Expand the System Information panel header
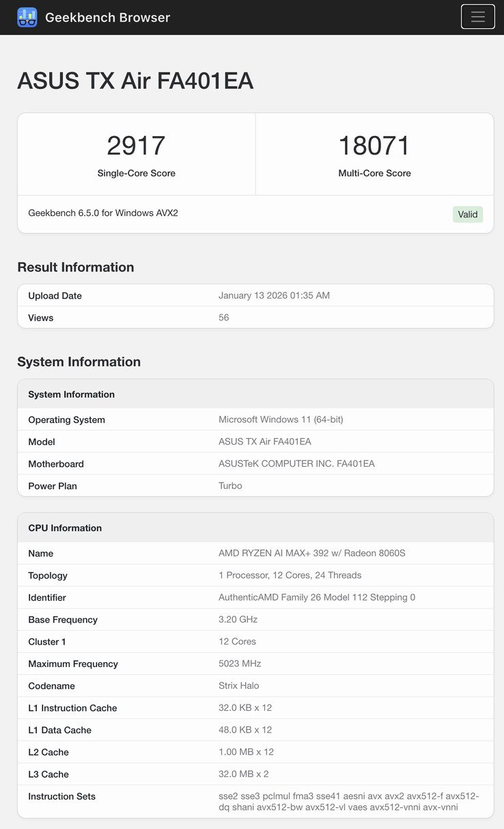Screen dimensions: 504x829 point(71,394)
